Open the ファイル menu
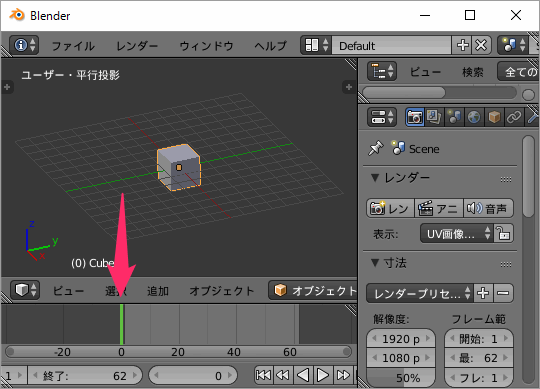540x389 pixels. coord(73,46)
